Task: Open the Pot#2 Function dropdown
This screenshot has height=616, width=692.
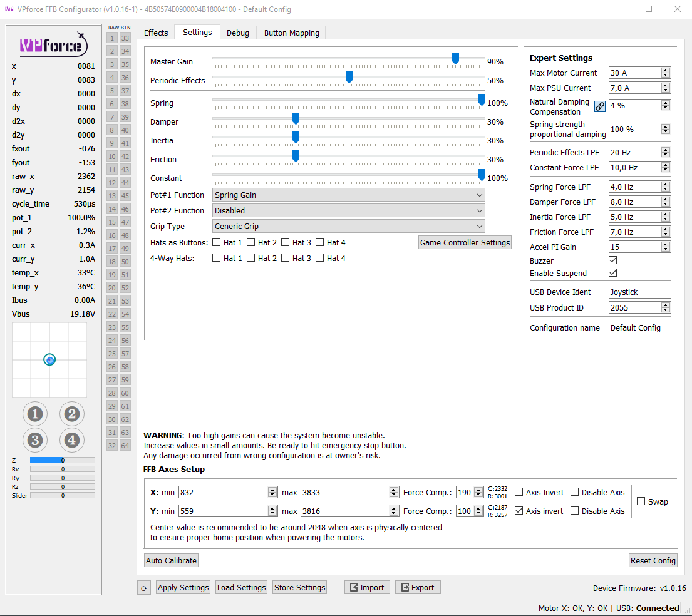Action: tap(349, 211)
